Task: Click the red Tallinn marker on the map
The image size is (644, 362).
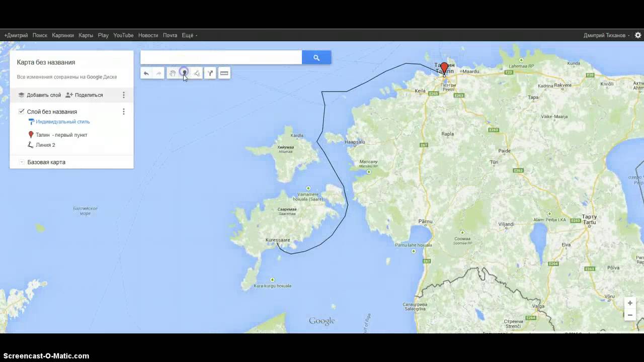Action: pyautogui.click(x=444, y=68)
